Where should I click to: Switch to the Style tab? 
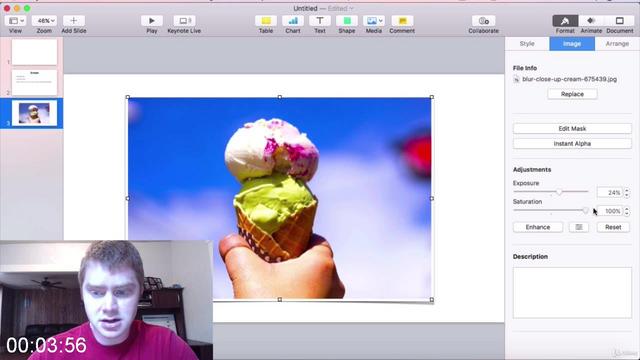coord(527,44)
